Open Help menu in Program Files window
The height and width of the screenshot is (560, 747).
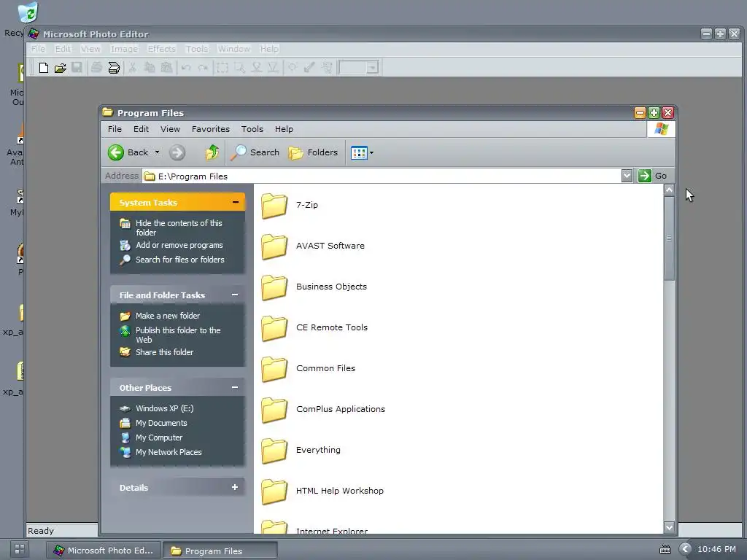tap(284, 129)
